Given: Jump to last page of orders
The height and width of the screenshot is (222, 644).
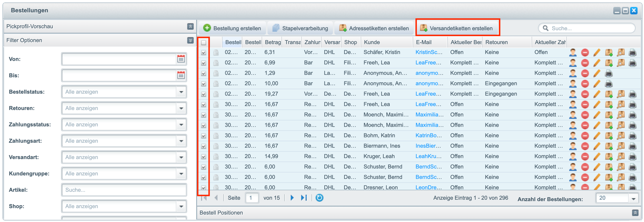Looking at the screenshot, I should point(304,198).
